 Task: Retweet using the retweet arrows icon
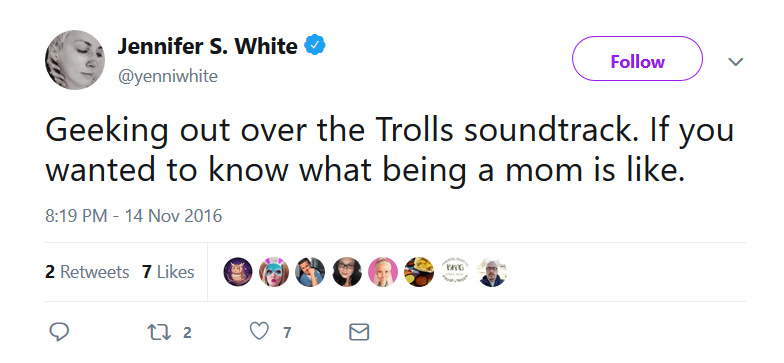click(159, 332)
